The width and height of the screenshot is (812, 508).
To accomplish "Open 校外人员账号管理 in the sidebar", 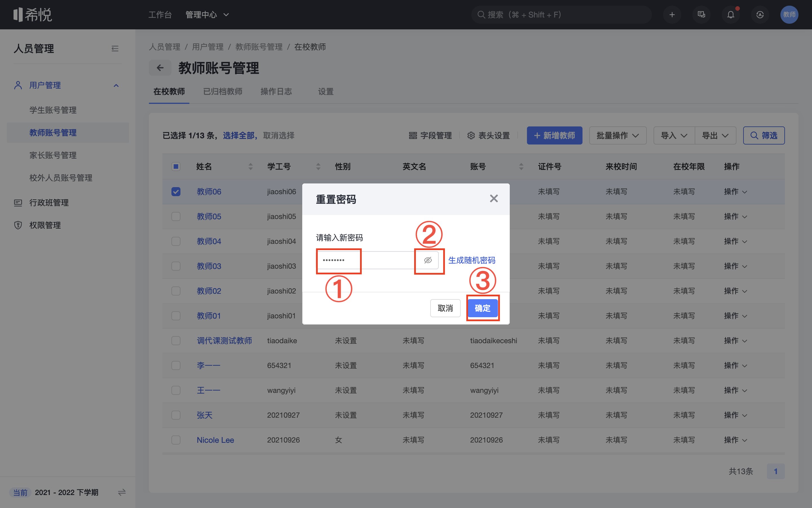I will click(61, 178).
